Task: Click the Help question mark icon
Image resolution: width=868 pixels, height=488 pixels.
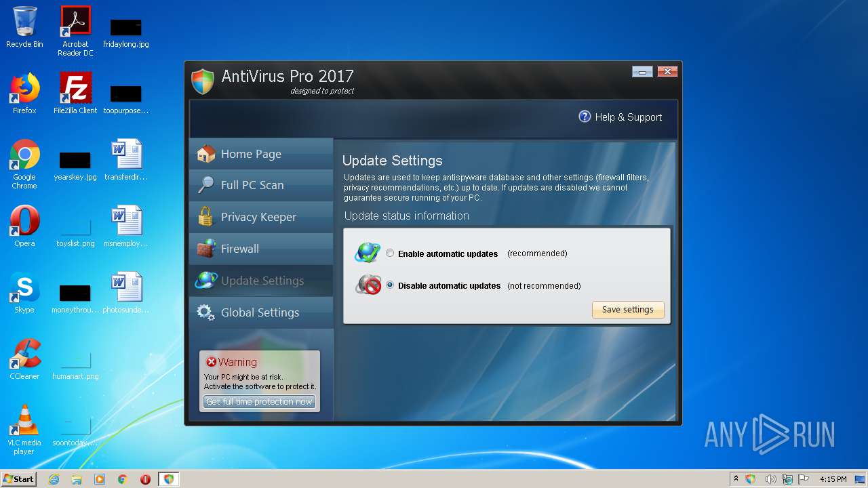Action: coord(585,117)
